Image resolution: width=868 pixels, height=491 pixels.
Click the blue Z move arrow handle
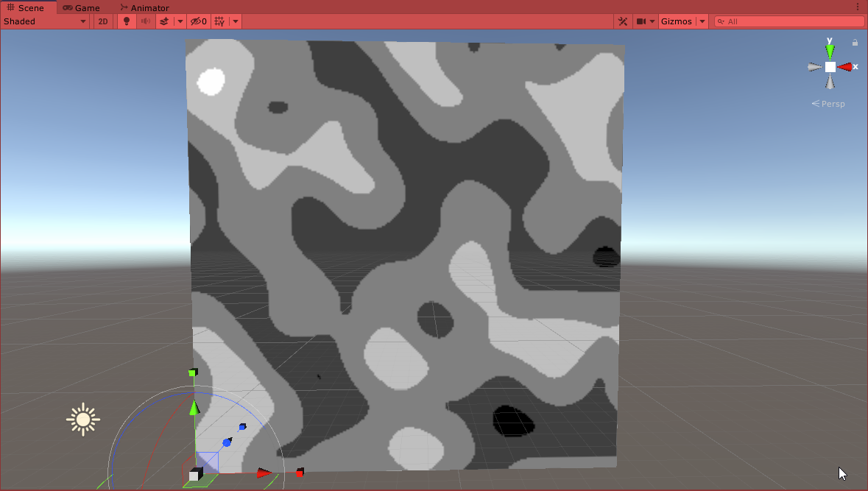tap(227, 442)
